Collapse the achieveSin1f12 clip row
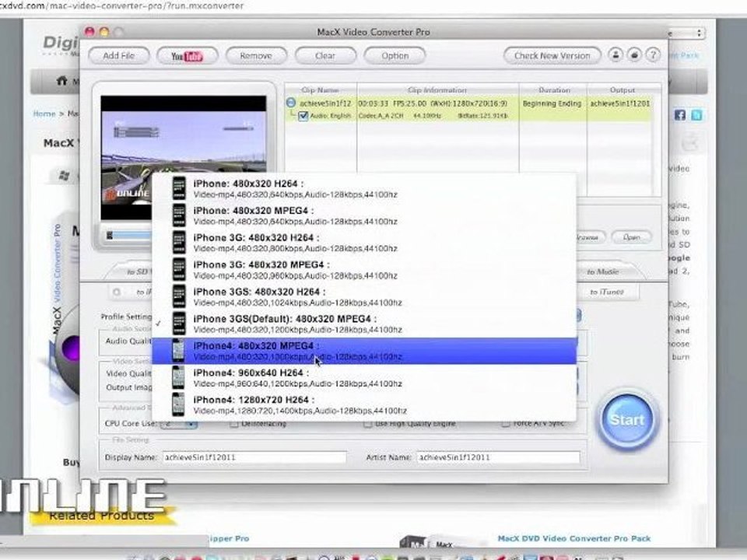The width and height of the screenshot is (747, 560). pyautogui.click(x=290, y=103)
